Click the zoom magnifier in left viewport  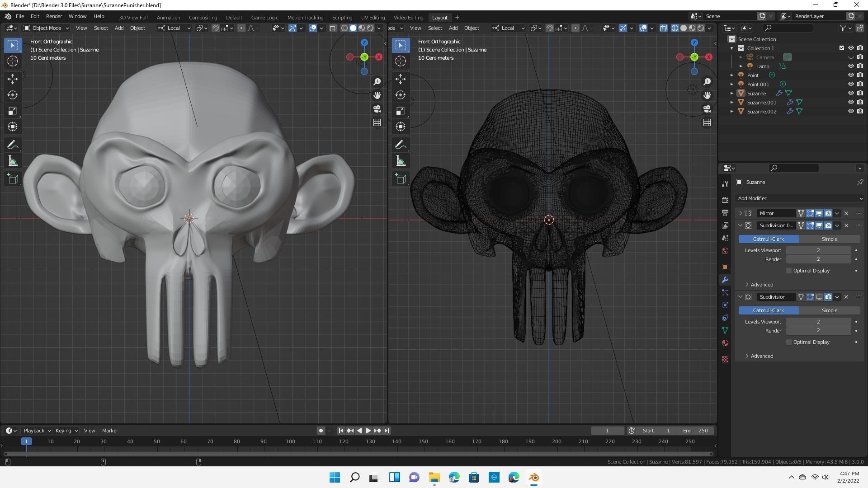[377, 82]
